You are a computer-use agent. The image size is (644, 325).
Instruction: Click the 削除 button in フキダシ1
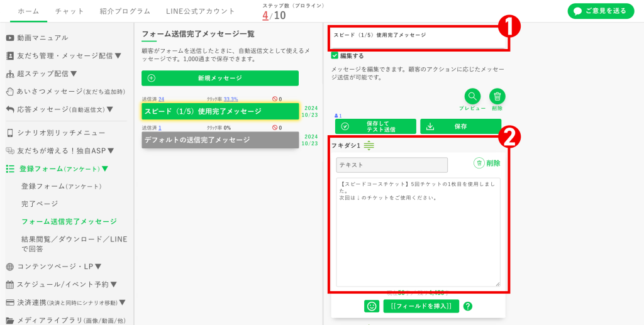tap(487, 163)
